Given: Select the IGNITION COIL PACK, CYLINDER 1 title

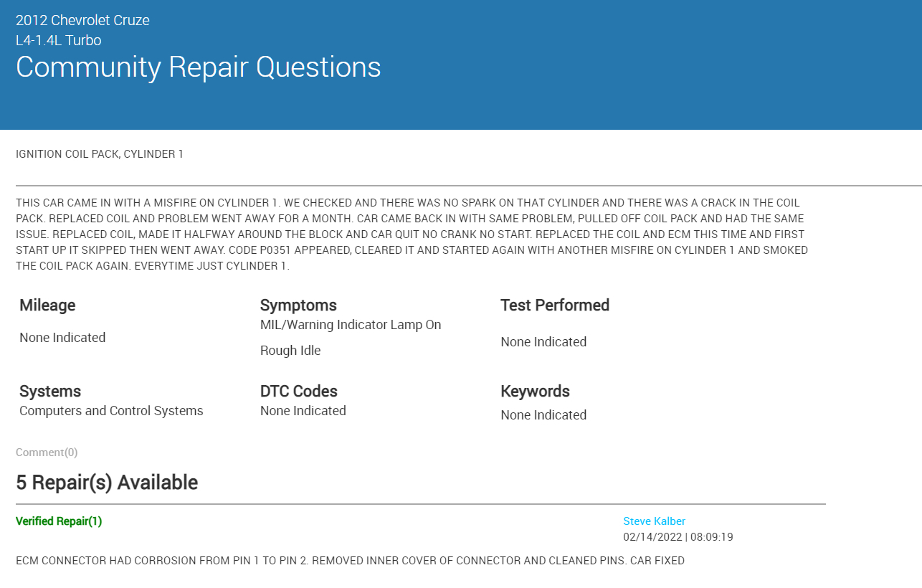Looking at the screenshot, I should coord(100,154).
